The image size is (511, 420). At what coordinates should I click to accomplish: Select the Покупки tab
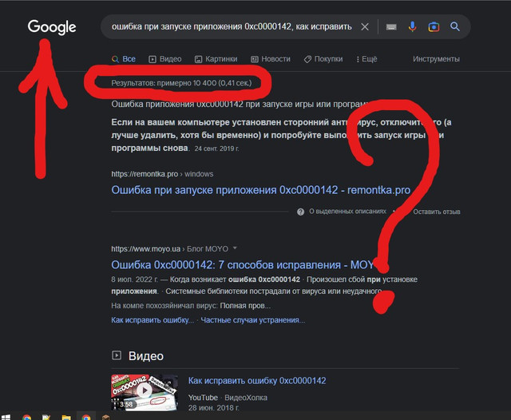[x=323, y=59]
